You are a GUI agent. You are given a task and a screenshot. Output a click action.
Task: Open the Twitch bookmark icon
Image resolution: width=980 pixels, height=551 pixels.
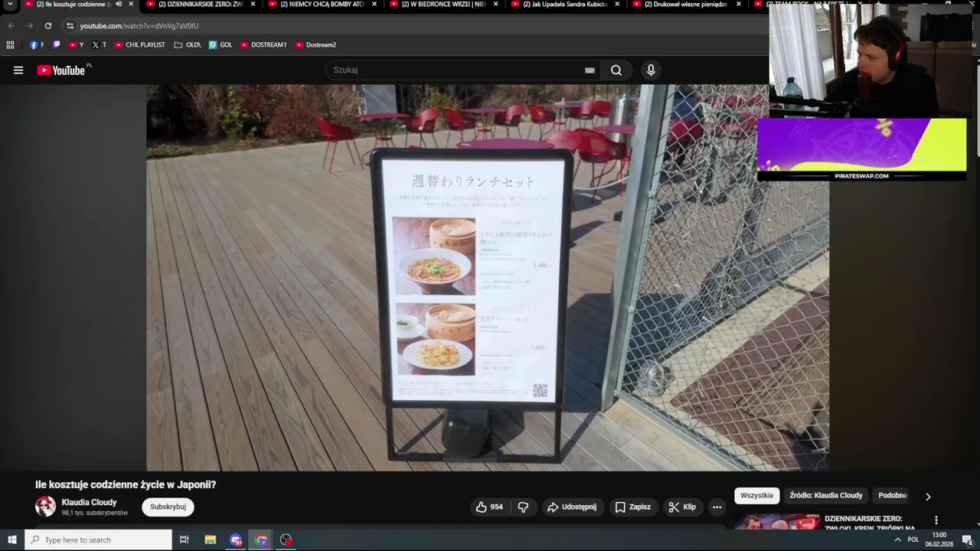(56, 45)
